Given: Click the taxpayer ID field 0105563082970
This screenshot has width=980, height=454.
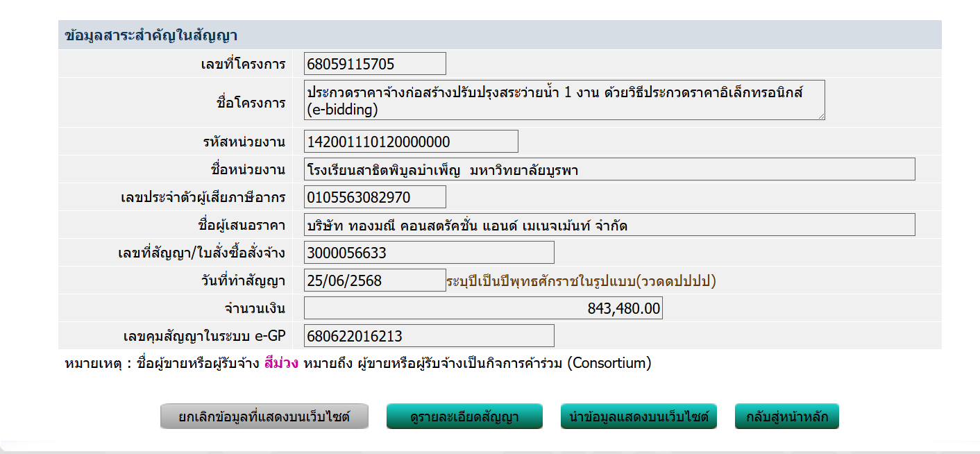Looking at the screenshot, I should coord(375,197).
